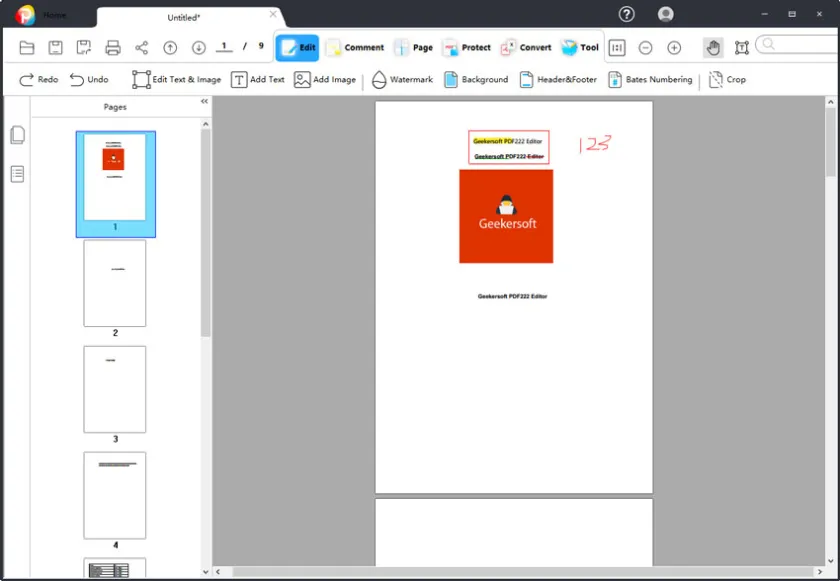Click the Watermark button
The image size is (840, 581).
tap(402, 80)
